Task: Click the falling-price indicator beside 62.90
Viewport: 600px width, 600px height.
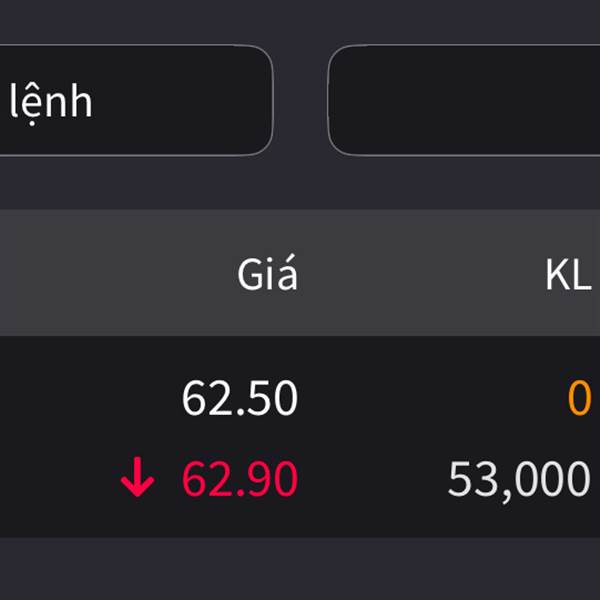Action: 137,481
